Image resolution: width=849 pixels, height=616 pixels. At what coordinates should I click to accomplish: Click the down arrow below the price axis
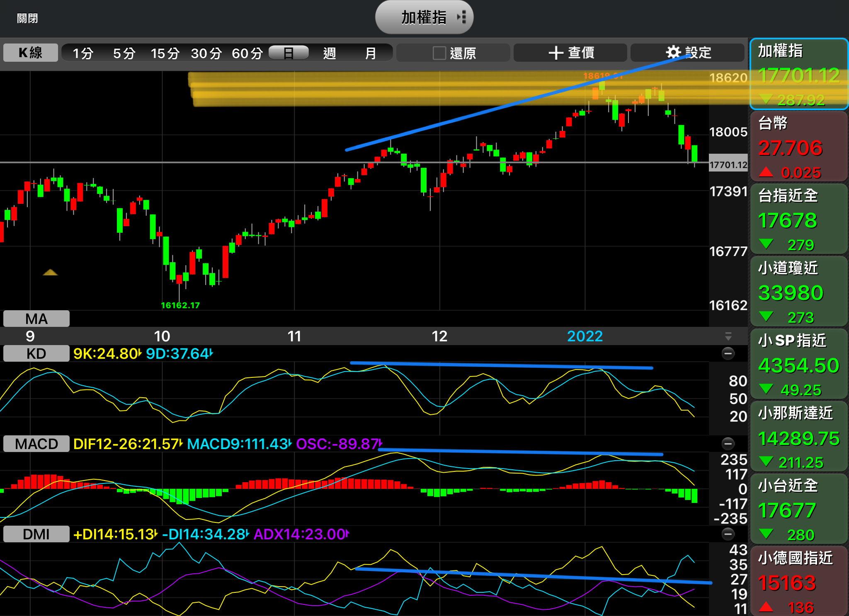[728, 336]
